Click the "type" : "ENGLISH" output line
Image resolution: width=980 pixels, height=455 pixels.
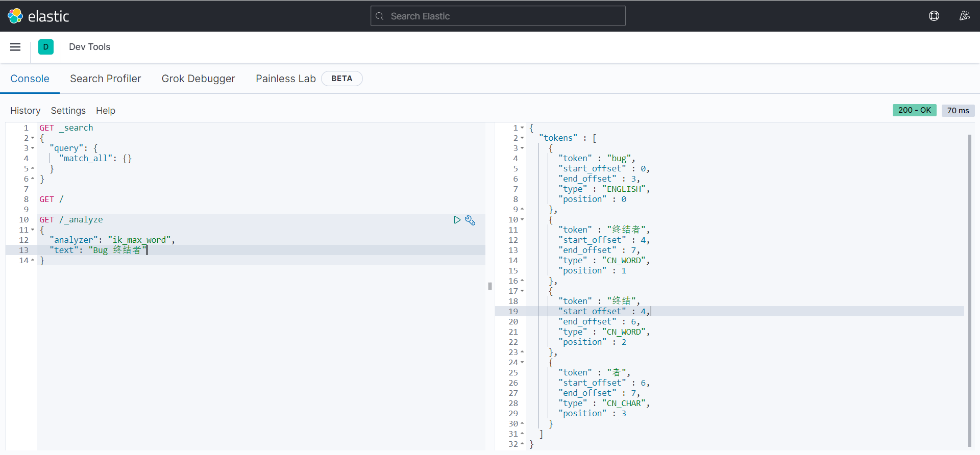(x=604, y=189)
